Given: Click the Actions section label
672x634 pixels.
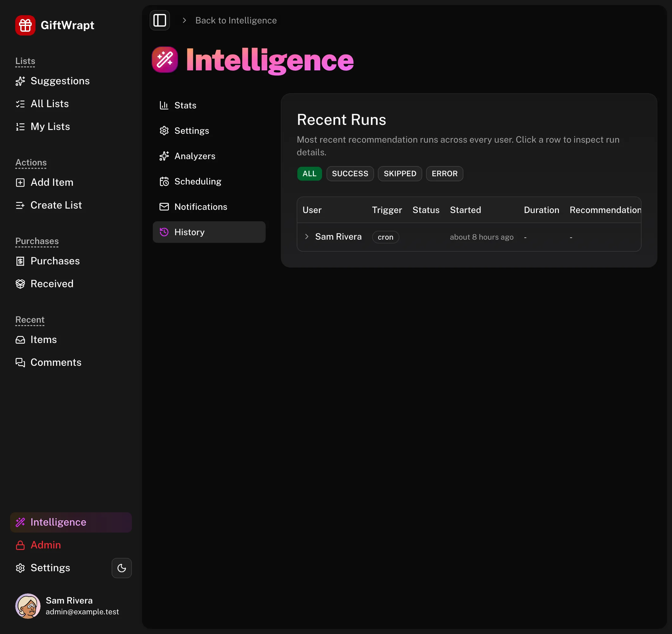Looking at the screenshot, I should point(31,163).
